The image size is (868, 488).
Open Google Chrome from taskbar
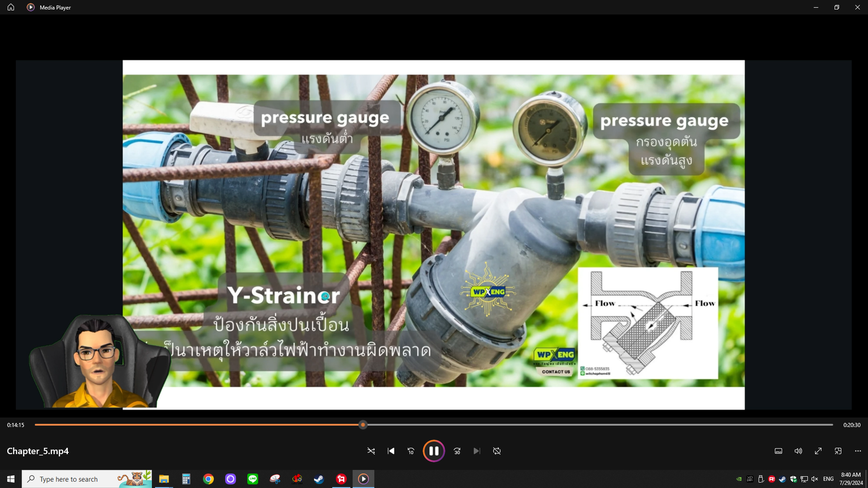coord(209,479)
